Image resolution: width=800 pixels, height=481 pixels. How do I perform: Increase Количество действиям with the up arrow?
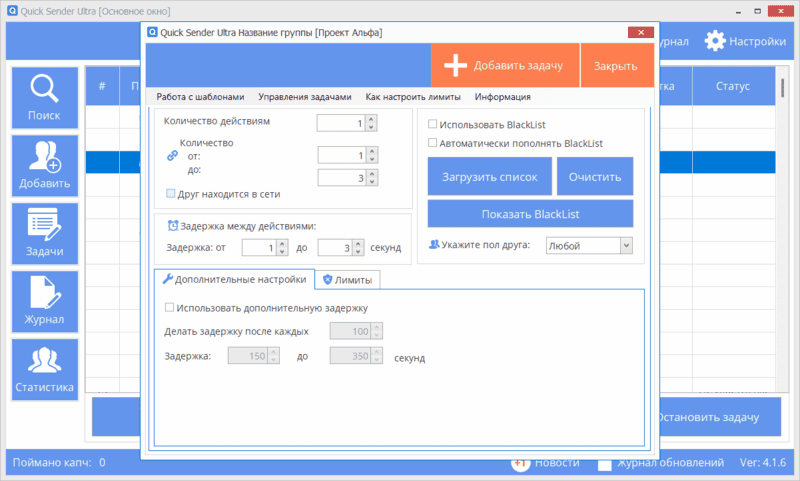tap(371, 119)
